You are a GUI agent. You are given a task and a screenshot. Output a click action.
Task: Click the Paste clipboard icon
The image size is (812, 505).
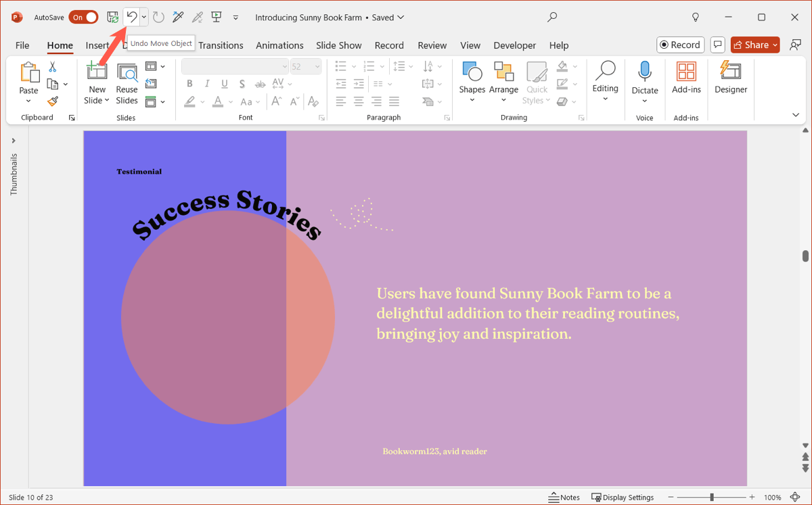[x=29, y=72]
